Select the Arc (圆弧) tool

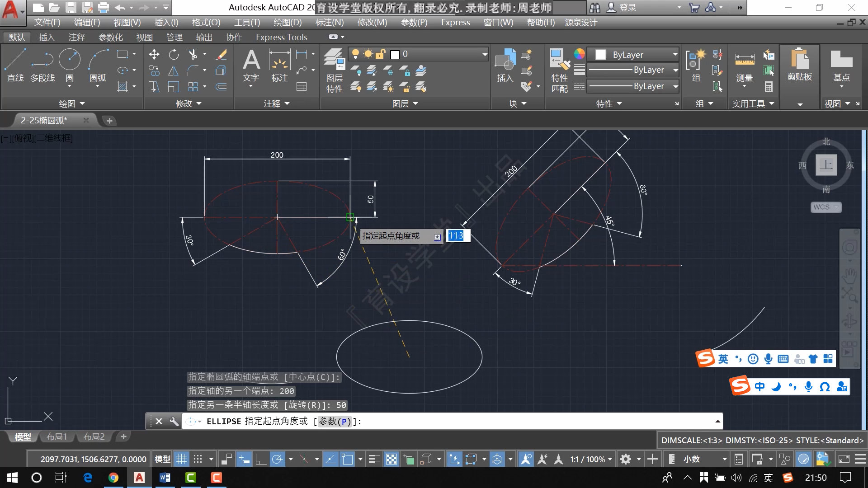[x=98, y=66]
